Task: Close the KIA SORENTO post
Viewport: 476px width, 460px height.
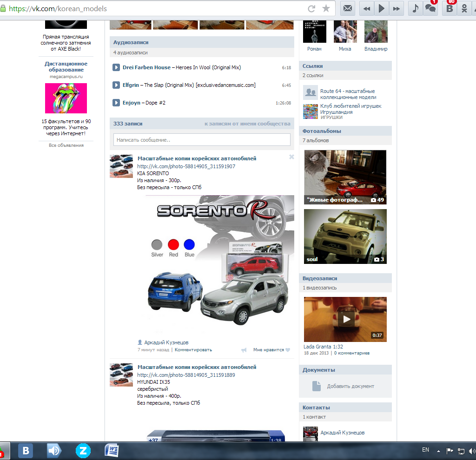Action: pyautogui.click(x=291, y=157)
